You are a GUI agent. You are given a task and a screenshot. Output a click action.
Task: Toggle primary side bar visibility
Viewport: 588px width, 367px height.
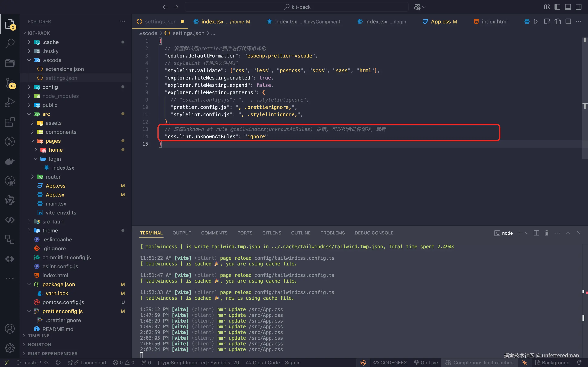point(557,7)
